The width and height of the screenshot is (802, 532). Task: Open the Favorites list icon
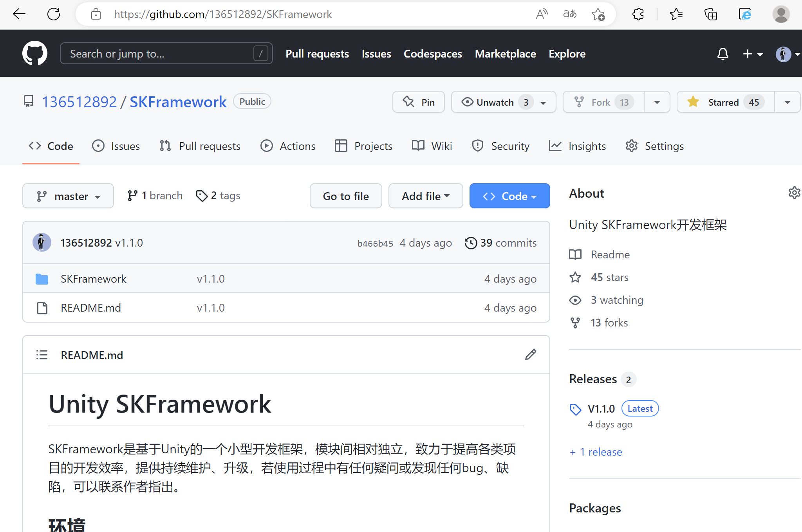(676, 14)
